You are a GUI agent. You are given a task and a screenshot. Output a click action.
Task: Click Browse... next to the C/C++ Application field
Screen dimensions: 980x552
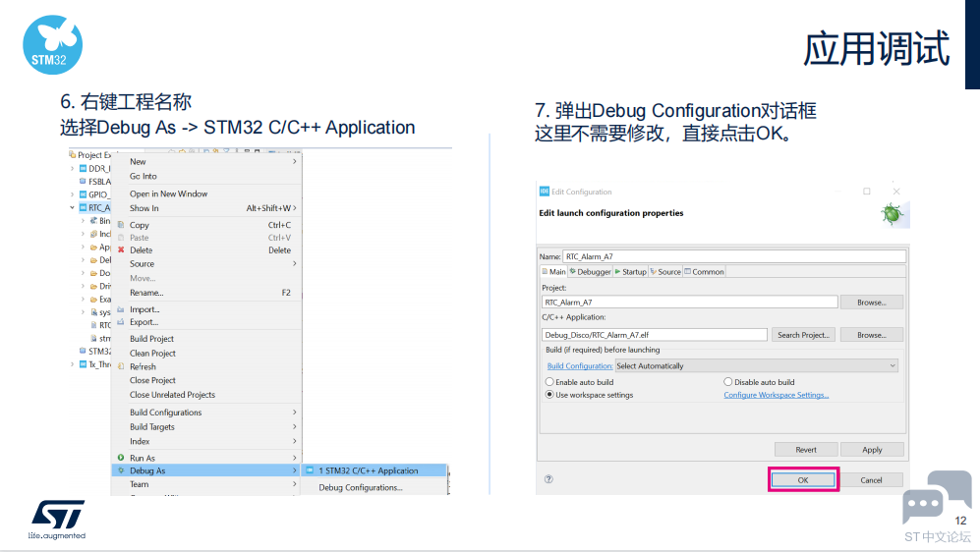click(x=872, y=335)
